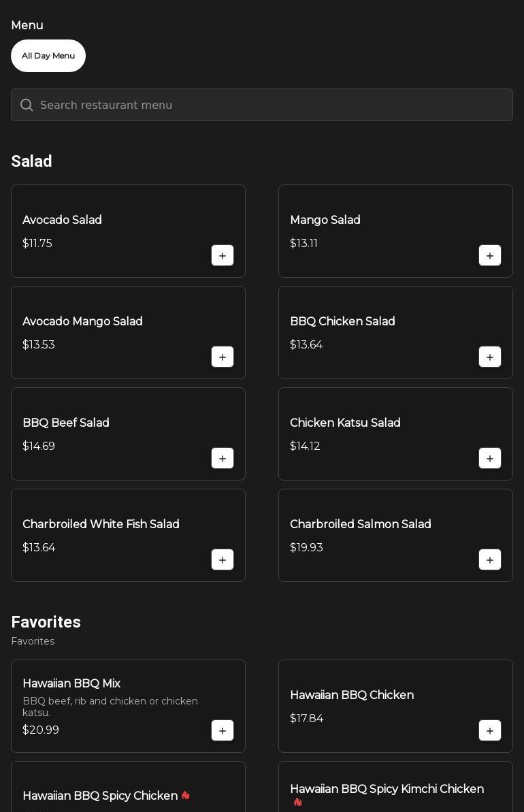Viewport: 524px width, 812px height.
Task: Add Avocado Mango Salad to cart
Action: click(x=223, y=357)
